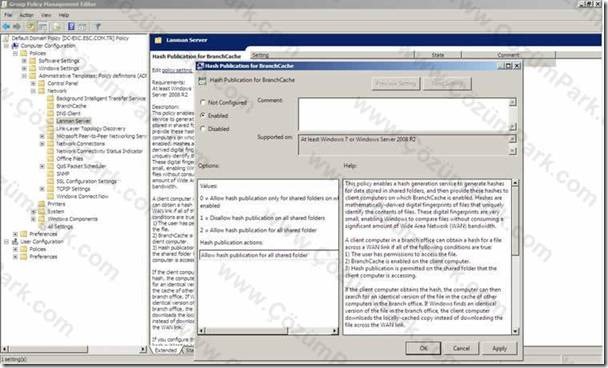
Task: Click the console tree horizontal scrollbar
Action: (74, 349)
